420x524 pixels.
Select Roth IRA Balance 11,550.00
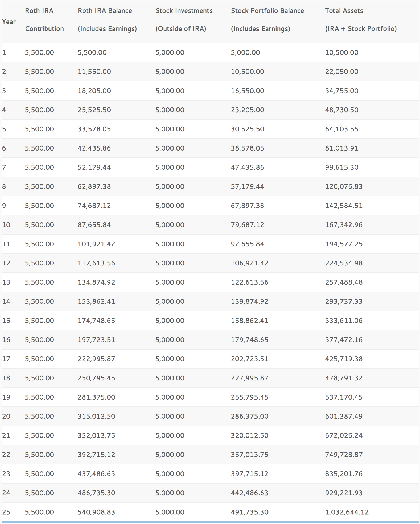pos(94,72)
